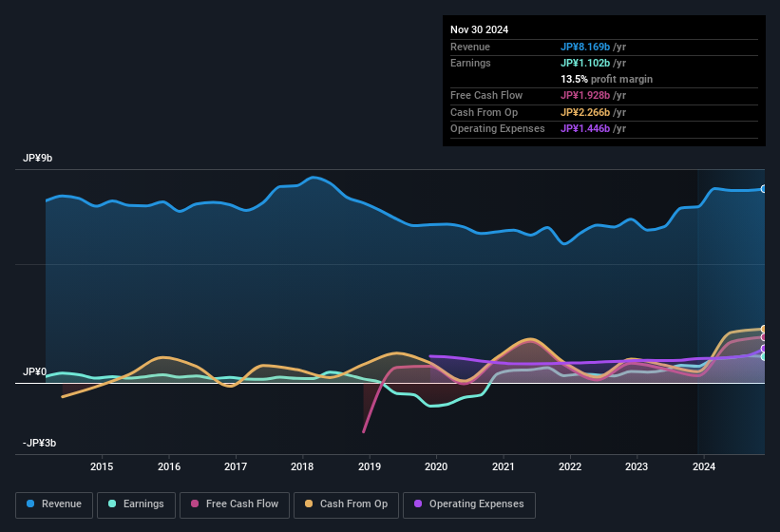Toggle the Cash From Op legend button
780x532 pixels.
pos(346,504)
